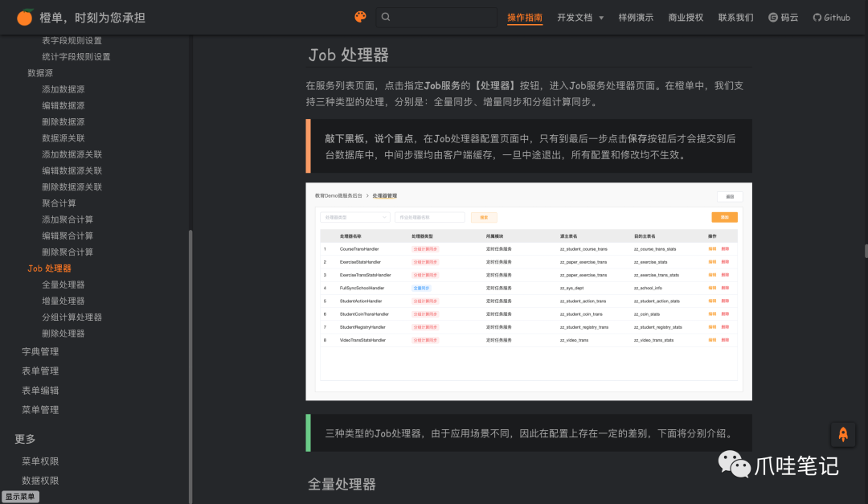Open 字典管理 sidebar page

(40, 352)
